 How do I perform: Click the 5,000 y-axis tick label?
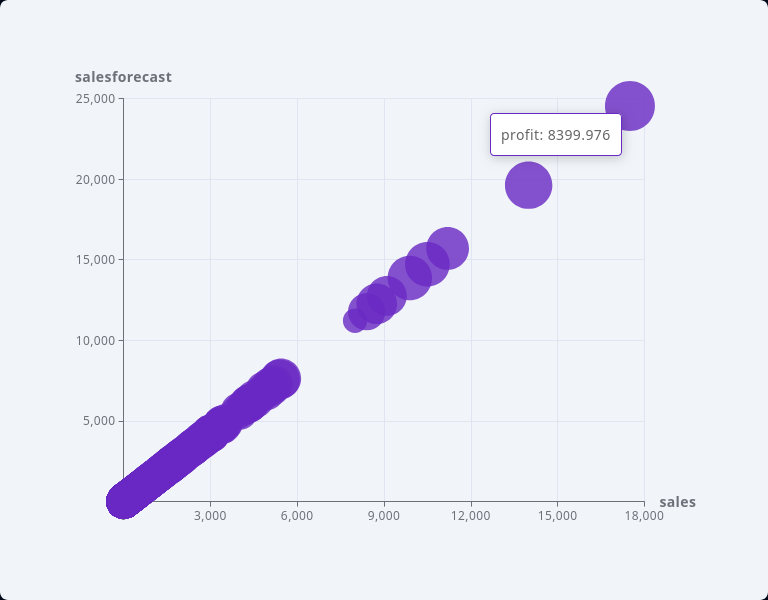point(100,421)
